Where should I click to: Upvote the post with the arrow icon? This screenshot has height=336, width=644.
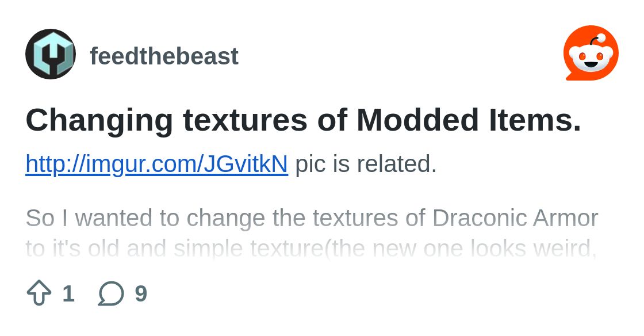pos(39,292)
